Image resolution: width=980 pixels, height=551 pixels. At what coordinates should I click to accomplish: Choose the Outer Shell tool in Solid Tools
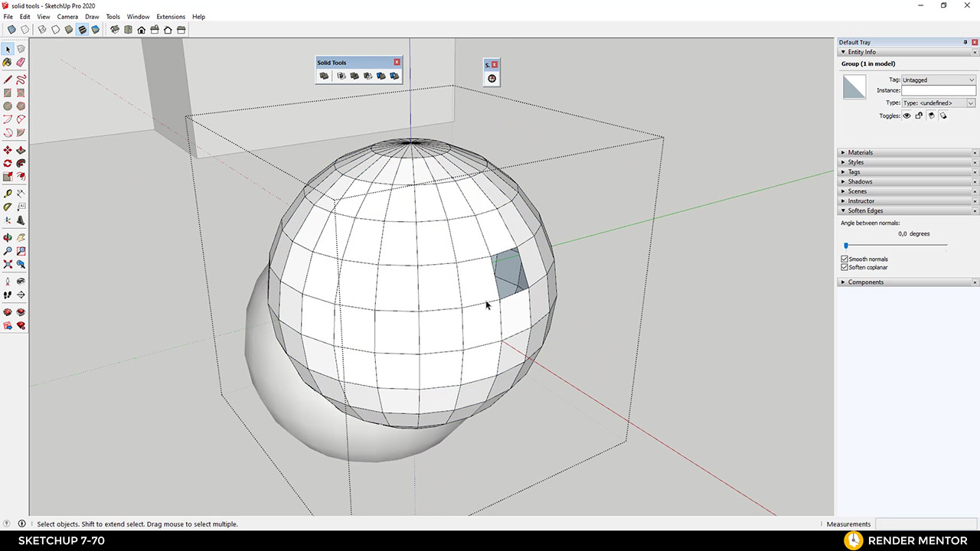click(325, 76)
